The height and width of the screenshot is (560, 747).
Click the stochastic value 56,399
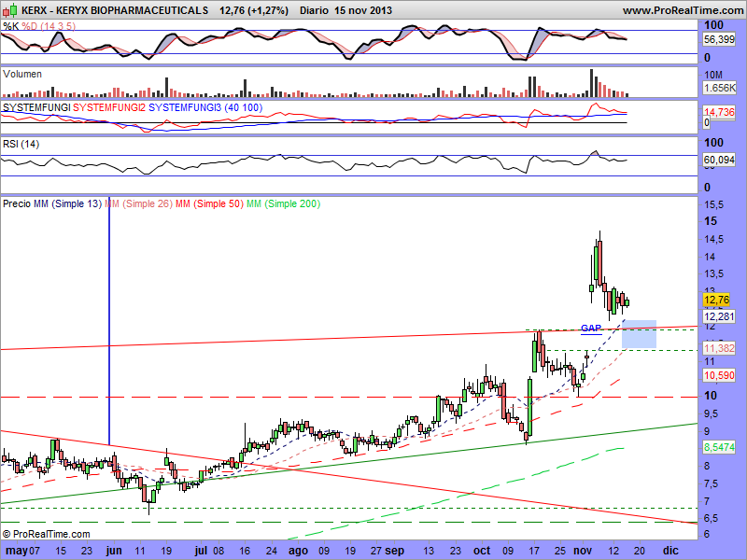(x=719, y=39)
